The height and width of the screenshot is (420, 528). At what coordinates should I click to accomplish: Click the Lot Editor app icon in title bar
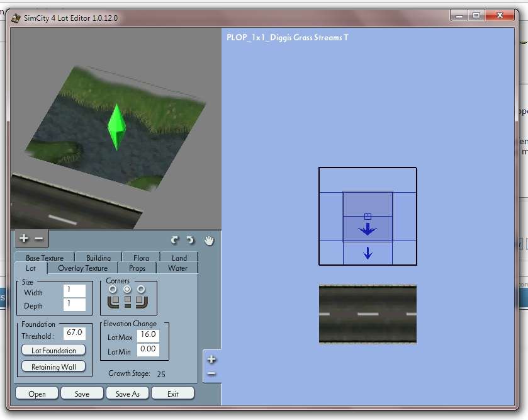tap(16, 18)
